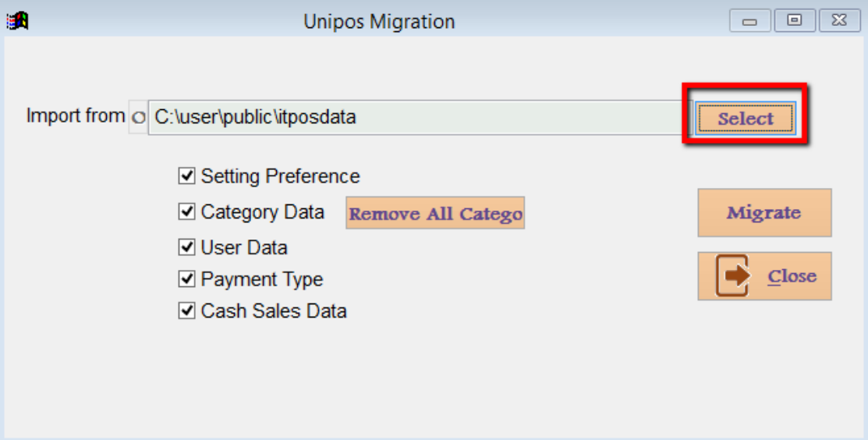Screen dimensions: 868x440
Task: Click the Setting Preference label text
Action: (280, 176)
